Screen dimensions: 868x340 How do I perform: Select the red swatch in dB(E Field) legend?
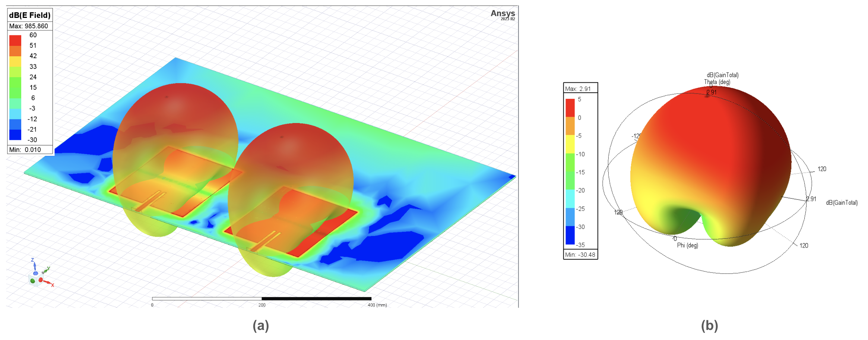coord(15,40)
